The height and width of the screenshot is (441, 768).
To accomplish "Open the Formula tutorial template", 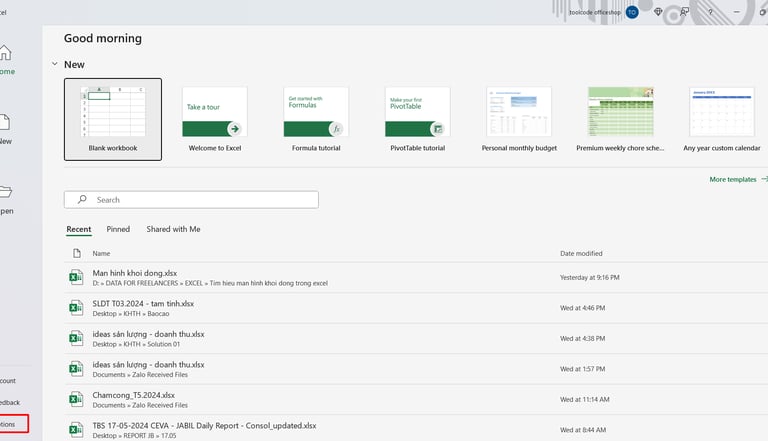I will pos(316,119).
